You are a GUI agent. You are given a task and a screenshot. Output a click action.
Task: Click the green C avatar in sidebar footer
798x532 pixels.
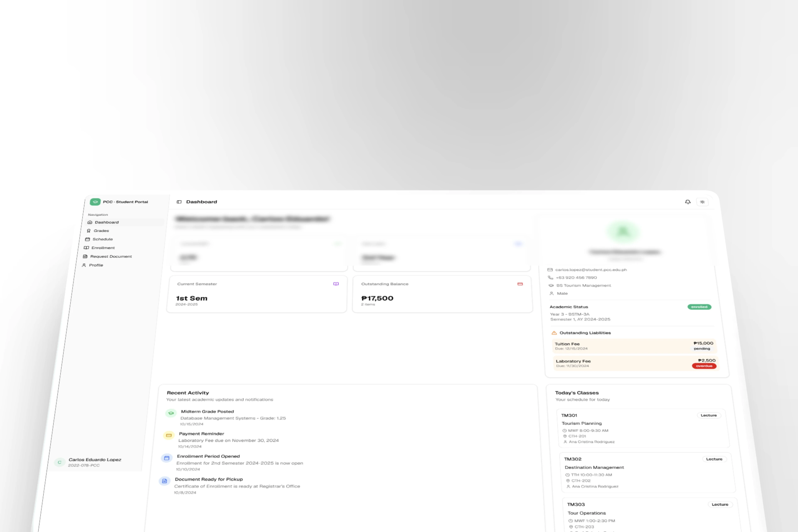tap(59, 462)
